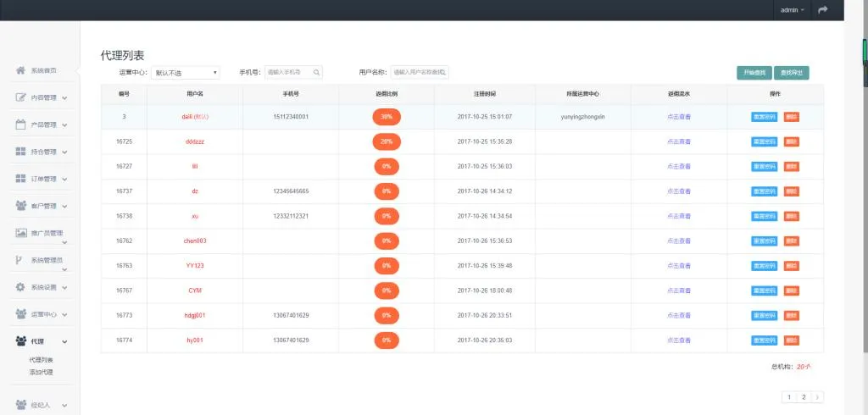The width and height of the screenshot is (868, 415).
Task: Click the gear icon beside 系统设置
Action: 21,287
